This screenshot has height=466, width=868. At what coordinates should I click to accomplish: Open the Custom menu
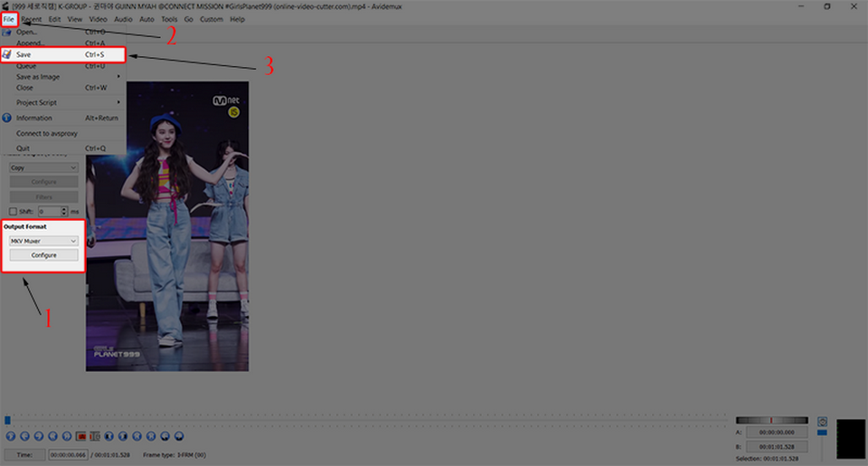tap(211, 19)
